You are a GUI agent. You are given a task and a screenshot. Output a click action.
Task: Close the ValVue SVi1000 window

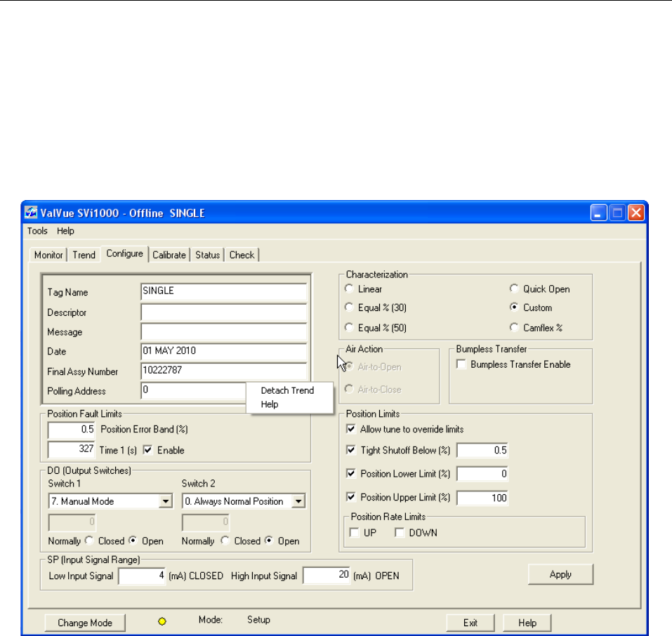(636, 213)
